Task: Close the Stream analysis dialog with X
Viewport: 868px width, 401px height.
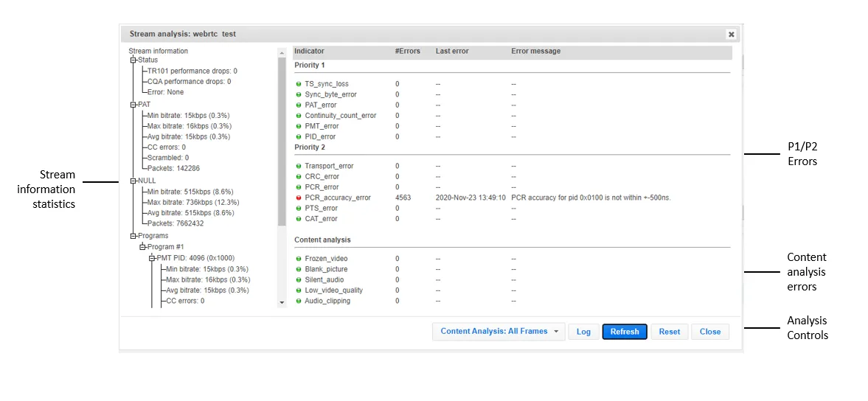Action: click(732, 35)
